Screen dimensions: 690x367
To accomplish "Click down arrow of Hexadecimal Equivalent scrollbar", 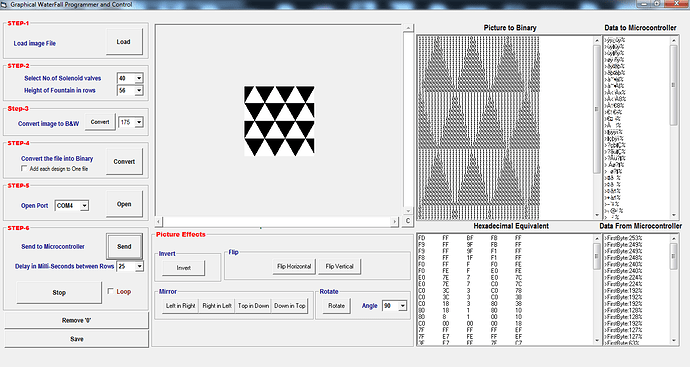I will 597,340.
